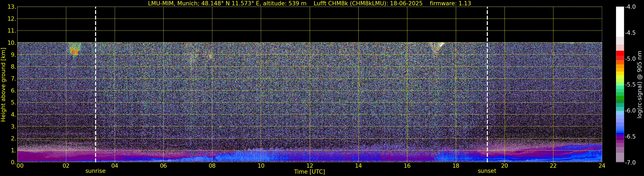The image size is (644, 176).
Task: Click the 'Height above ground [km]' axis title
Action: pos(3,85)
